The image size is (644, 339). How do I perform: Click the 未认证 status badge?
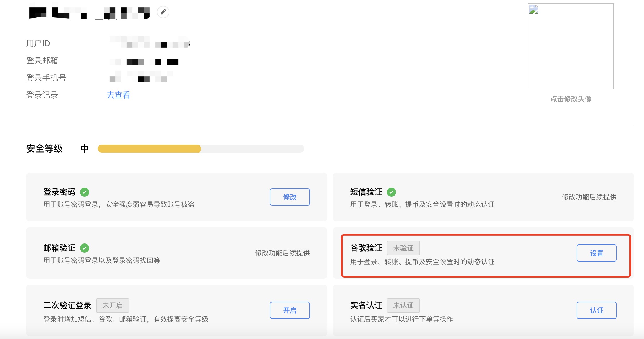(403, 305)
